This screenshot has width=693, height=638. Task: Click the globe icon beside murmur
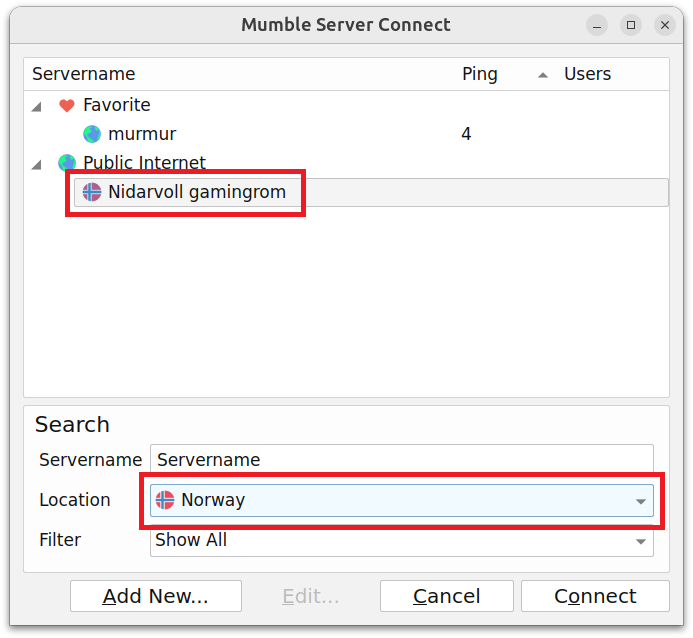click(x=92, y=134)
